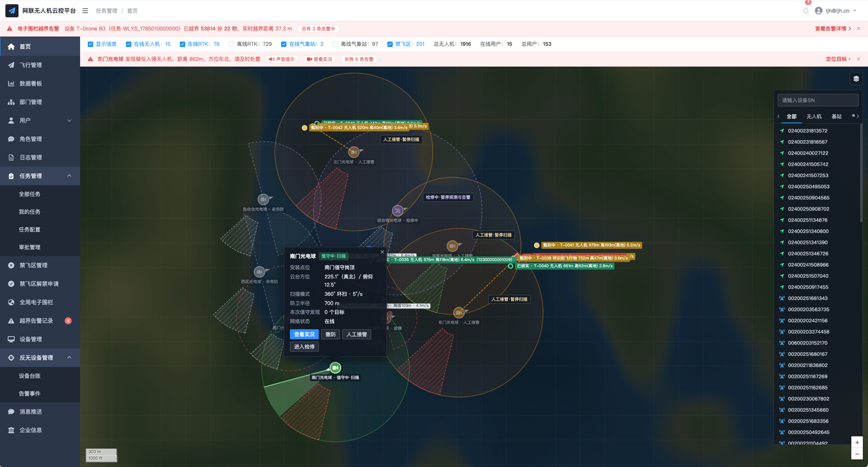This screenshot has height=467, width=868.
Task: Enable the 离线RTK checkbox
Action: [x=231, y=44]
